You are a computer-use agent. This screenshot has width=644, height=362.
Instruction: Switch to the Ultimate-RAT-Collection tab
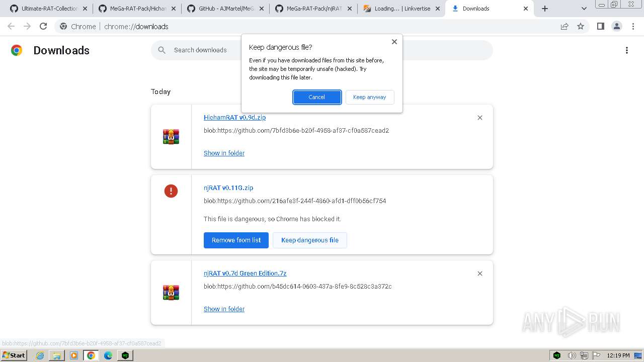pyautogui.click(x=49, y=9)
